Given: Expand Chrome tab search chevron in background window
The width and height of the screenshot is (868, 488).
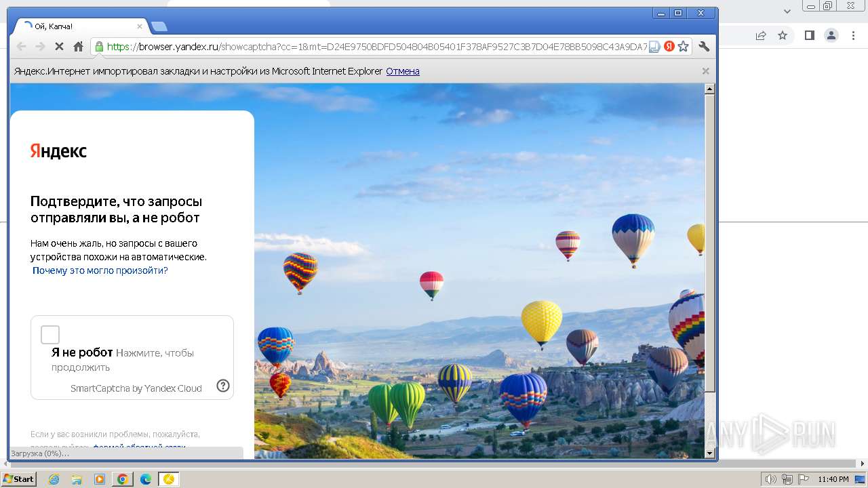Looking at the screenshot, I should 787,11.
